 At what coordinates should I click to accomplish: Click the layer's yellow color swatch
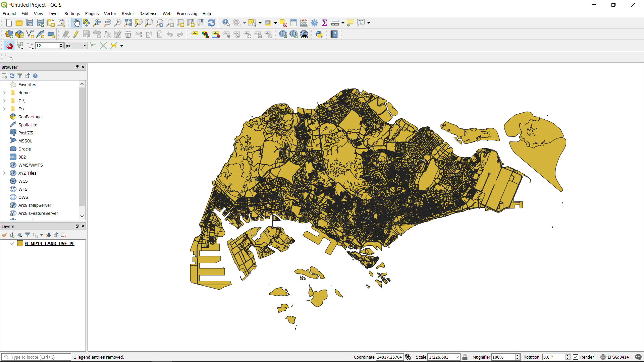point(20,243)
